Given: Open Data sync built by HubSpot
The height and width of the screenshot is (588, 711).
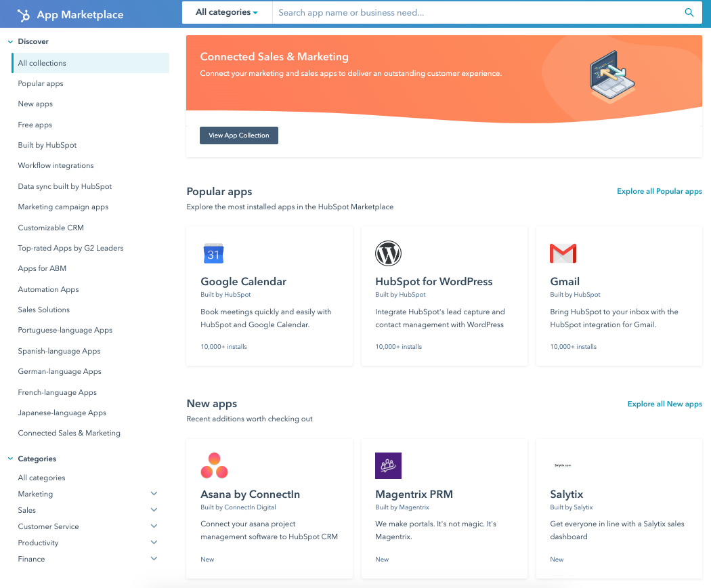Looking at the screenshot, I should point(65,186).
